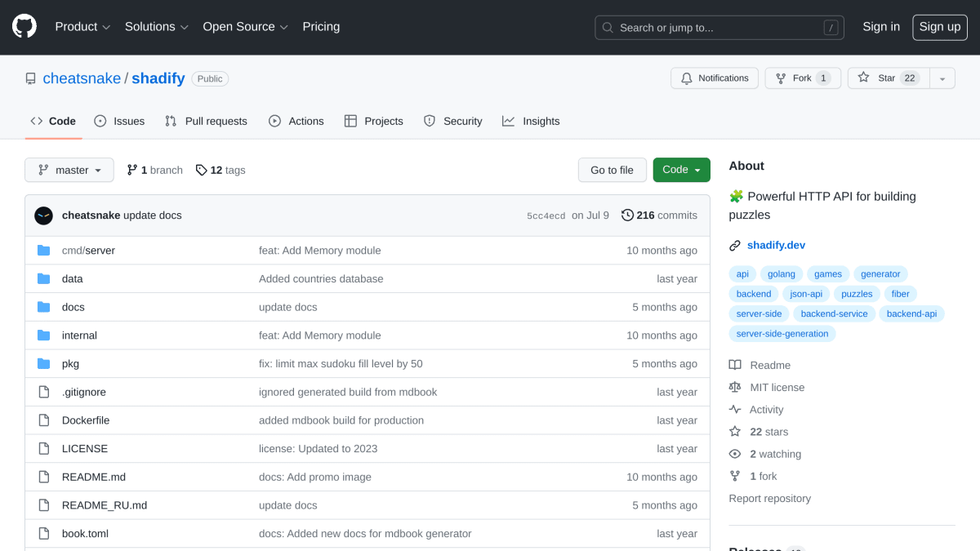
Task: Expand the star lists dropdown arrow
Action: pos(942,78)
